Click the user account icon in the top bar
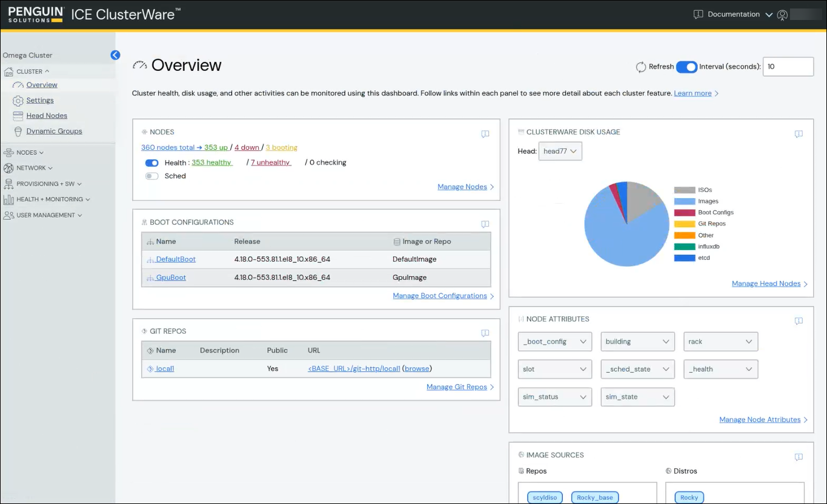 point(782,14)
